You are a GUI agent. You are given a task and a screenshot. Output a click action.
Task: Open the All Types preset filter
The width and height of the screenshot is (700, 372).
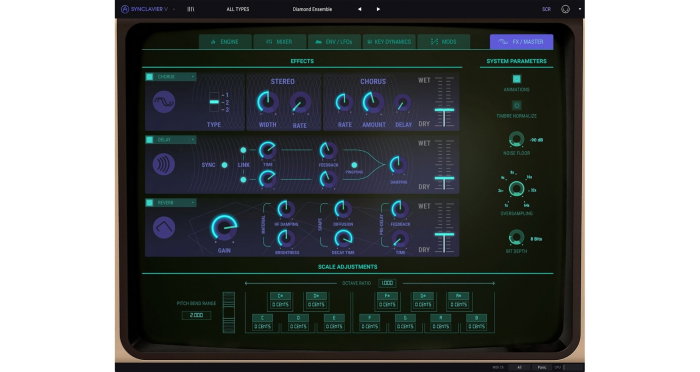238,9
